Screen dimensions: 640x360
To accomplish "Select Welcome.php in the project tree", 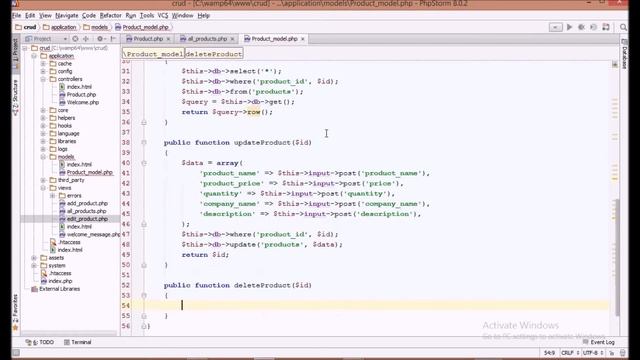I will 83,102.
